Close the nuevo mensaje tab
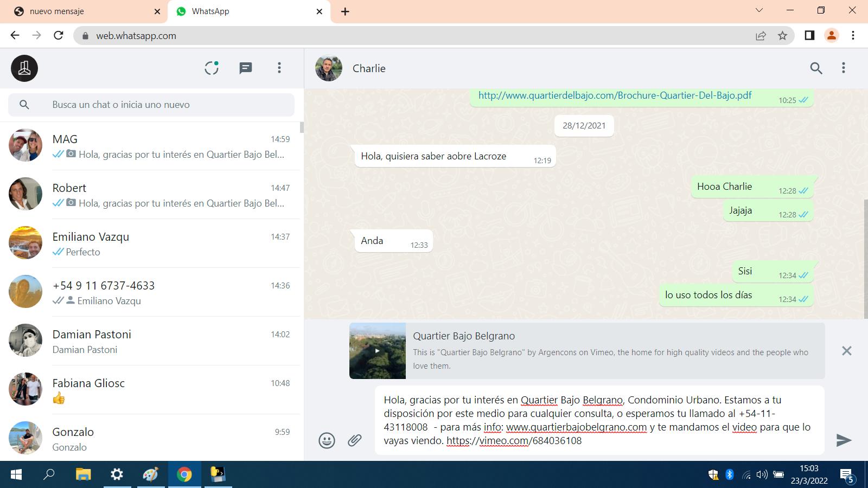This screenshot has width=868, height=488. (x=157, y=11)
